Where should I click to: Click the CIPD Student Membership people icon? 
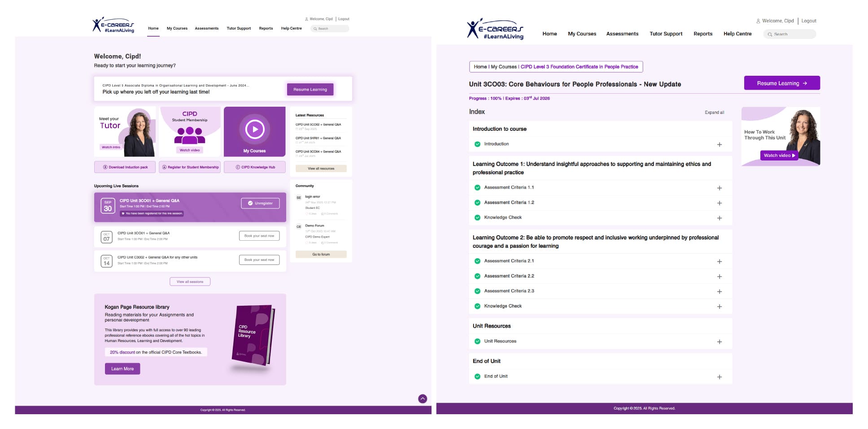[190, 134]
